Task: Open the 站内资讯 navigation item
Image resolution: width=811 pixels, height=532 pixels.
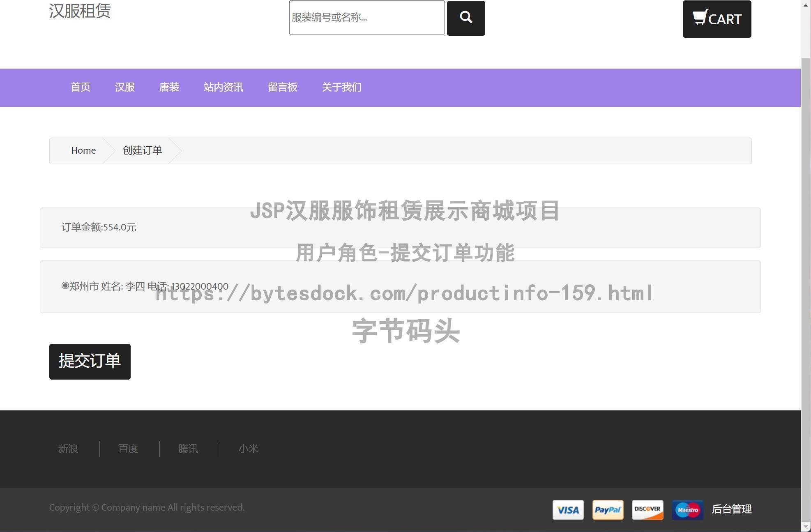Action: (x=223, y=87)
